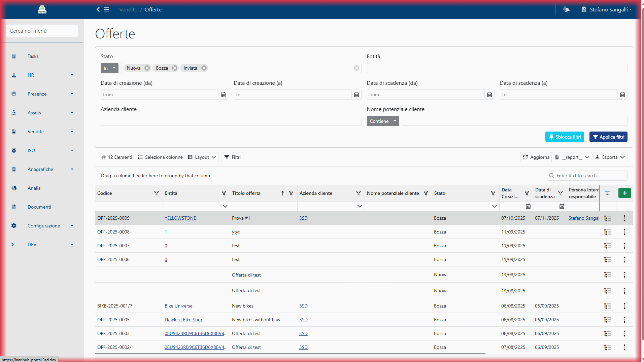
Task: Click the Applica filtri button
Action: pos(608,137)
